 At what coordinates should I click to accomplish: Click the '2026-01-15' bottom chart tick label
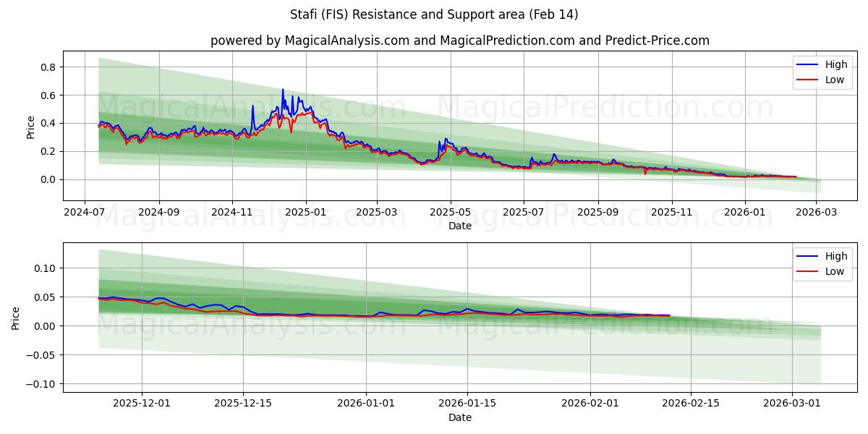[x=467, y=404]
